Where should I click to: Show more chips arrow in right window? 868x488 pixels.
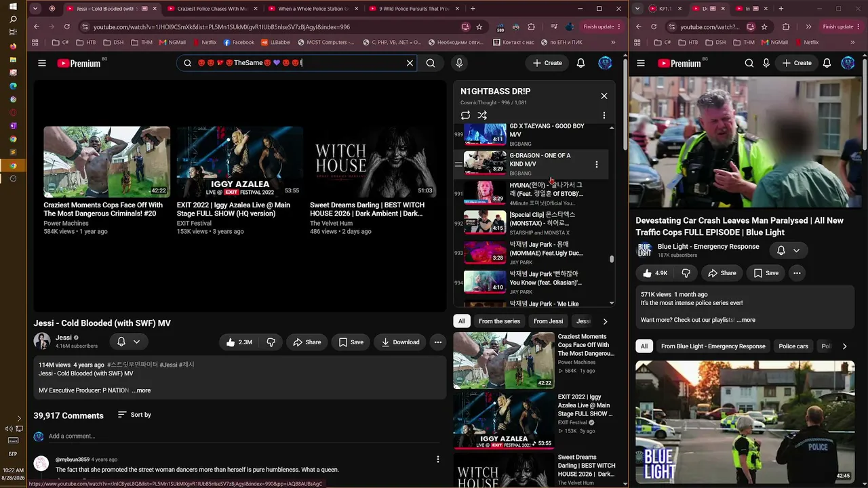pyautogui.click(x=844, y=346)
